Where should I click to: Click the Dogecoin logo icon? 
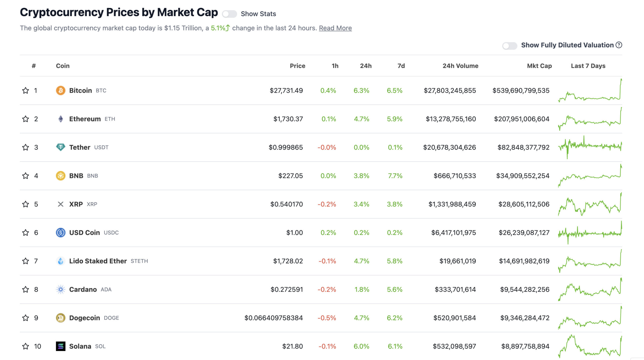[x=61, y=318]
